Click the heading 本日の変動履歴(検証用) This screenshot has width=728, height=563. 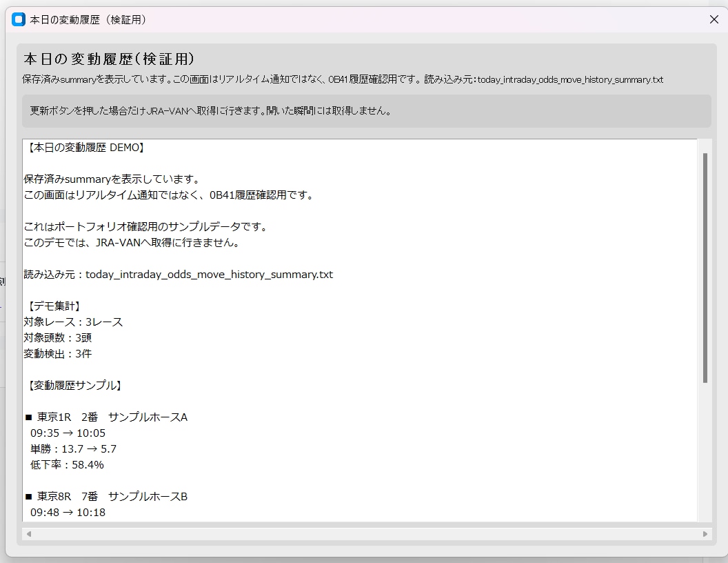click(109, 59)
